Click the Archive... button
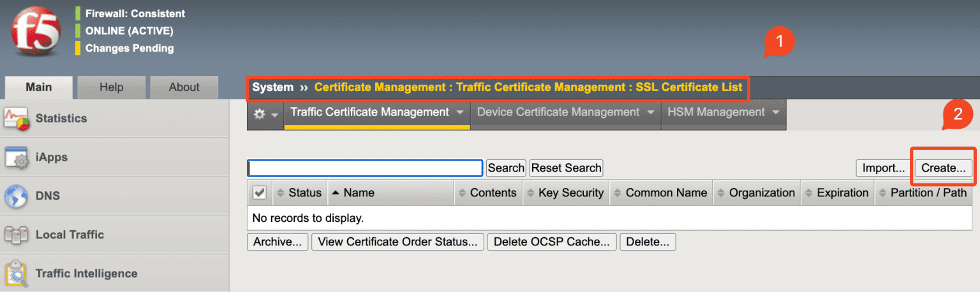The height and width of the screenshot is (292, 980). click(278, 242)
